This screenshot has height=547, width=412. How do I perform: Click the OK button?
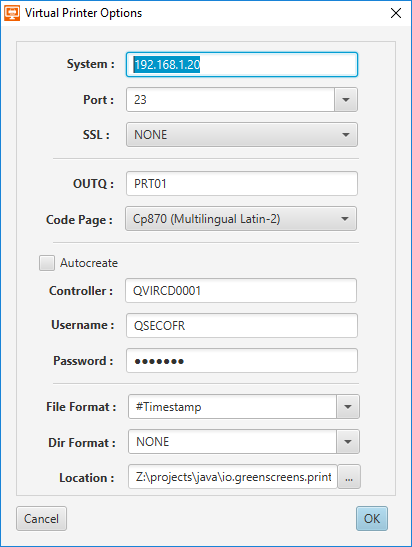[x=372, y=518]
